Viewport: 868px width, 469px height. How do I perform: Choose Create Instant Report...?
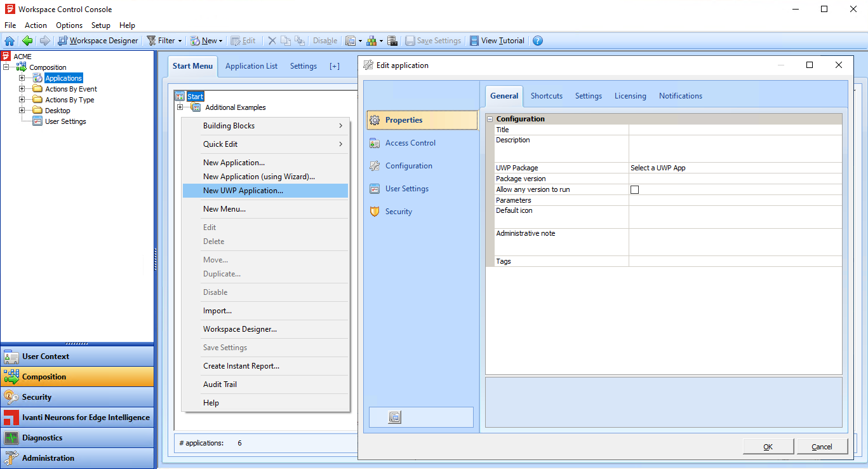tap(265, 366)
